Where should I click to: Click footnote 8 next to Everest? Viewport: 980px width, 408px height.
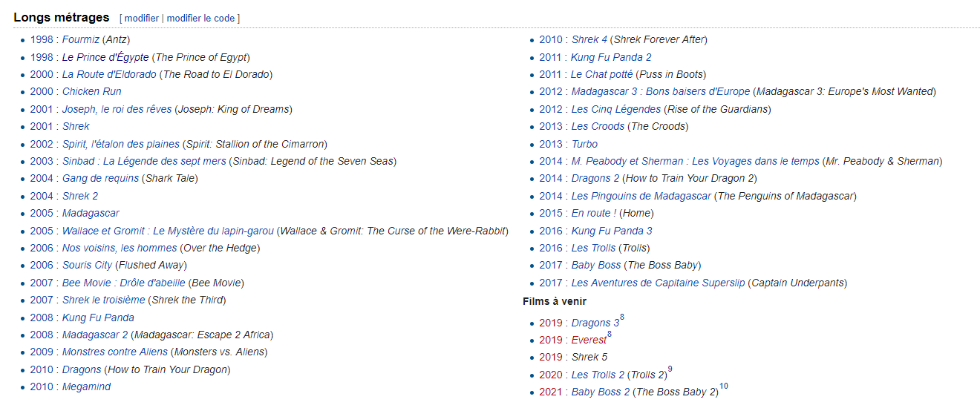click(x=610, y=335)
